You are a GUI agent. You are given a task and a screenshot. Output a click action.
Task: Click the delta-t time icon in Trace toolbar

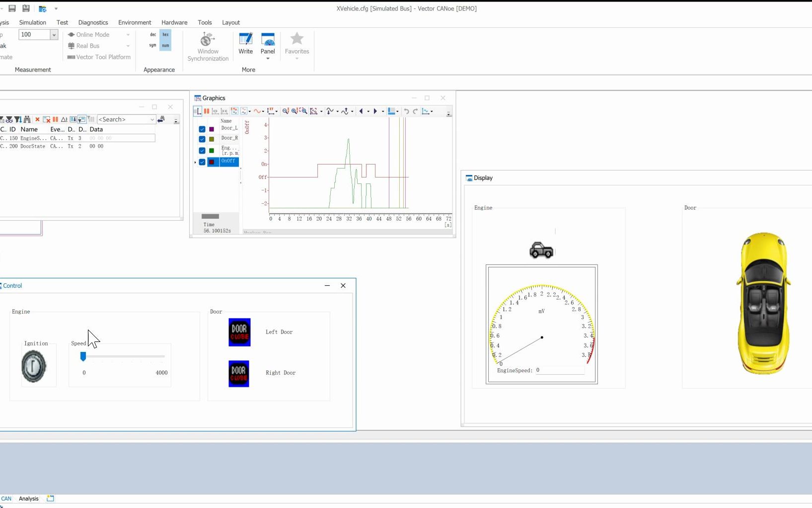pos(64,119)
